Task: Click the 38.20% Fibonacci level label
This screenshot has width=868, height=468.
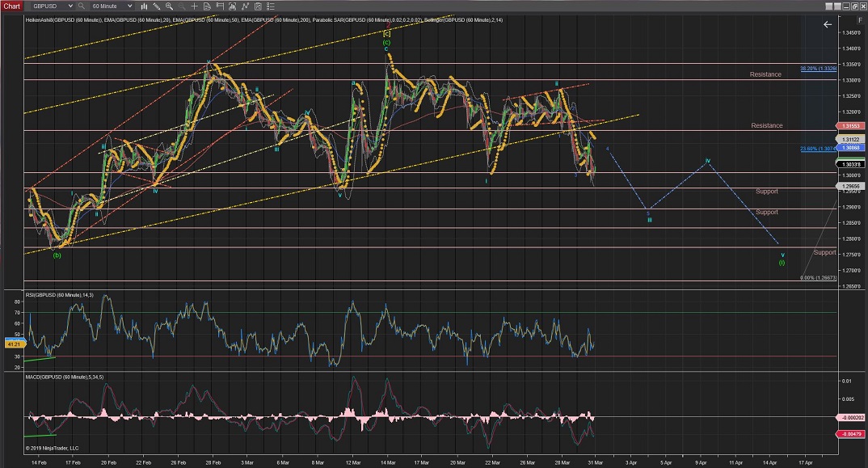Action: pyautogui.click(x=818, y=69)
